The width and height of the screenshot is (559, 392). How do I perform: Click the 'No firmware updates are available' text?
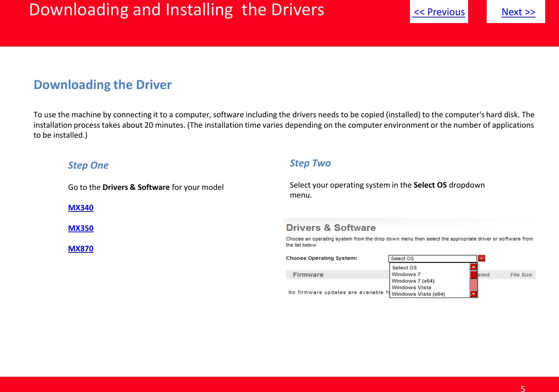click(x=338, y=292)
